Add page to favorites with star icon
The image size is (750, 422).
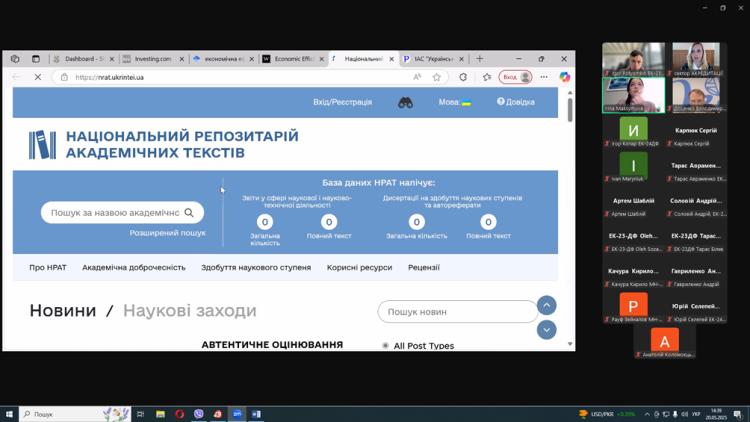(x=437, y=77)
